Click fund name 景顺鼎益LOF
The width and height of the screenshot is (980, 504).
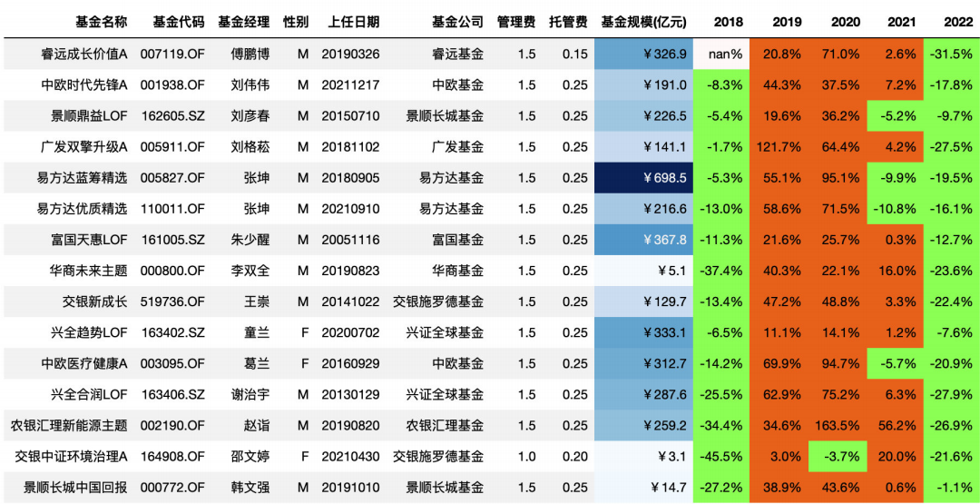pos(89,115)
